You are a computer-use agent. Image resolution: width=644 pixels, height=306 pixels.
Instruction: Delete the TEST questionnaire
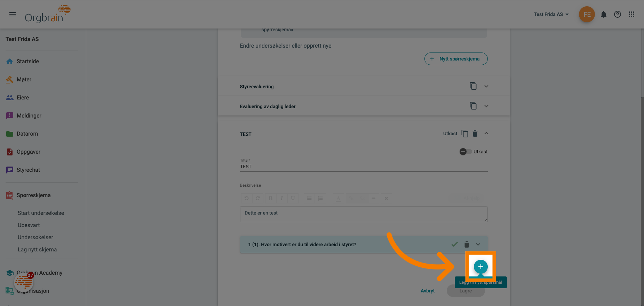(x=475, y=134)
